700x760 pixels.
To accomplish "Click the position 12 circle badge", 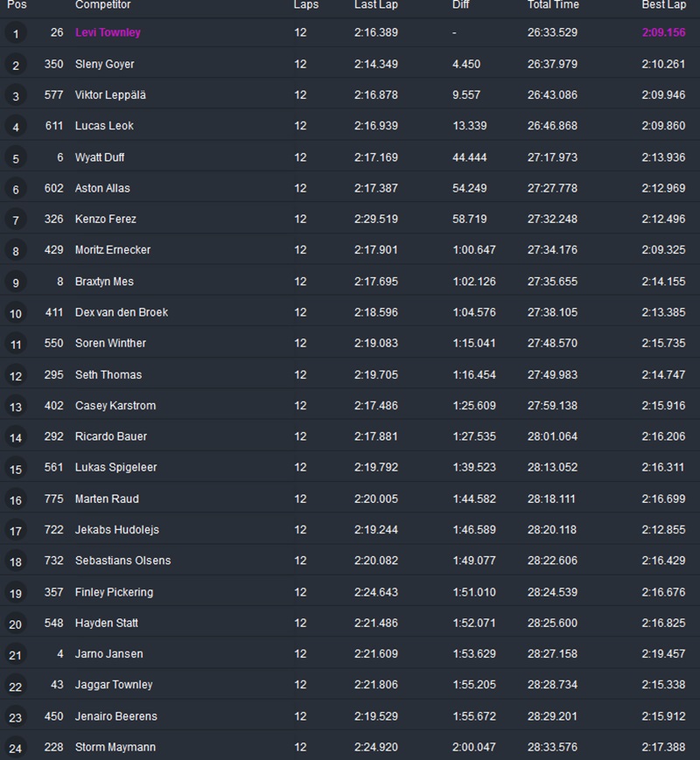I will pos(16,376).
